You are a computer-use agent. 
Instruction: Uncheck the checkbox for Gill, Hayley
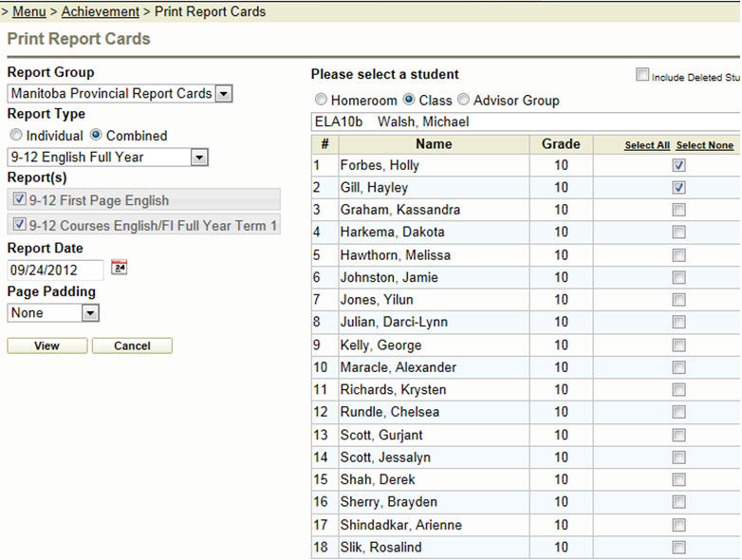(x=678, y=188)
